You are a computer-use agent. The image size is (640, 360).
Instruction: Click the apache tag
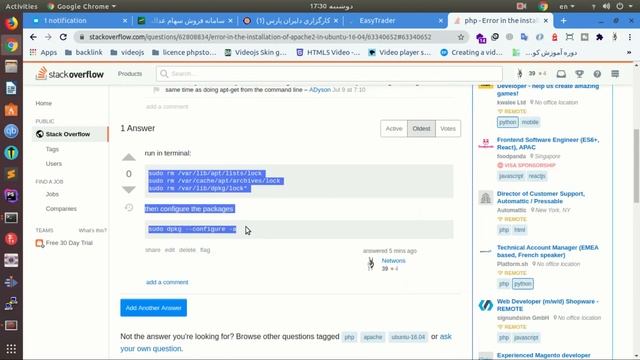[x=373, y=337]
